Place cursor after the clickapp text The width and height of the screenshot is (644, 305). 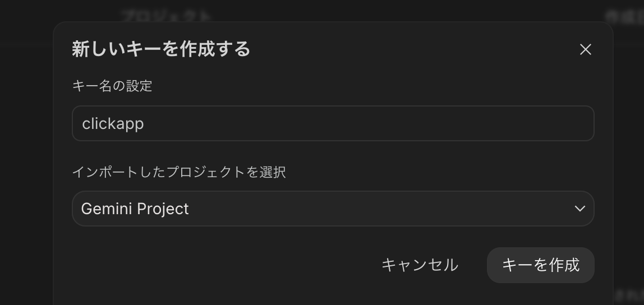(x=145, y=124)
